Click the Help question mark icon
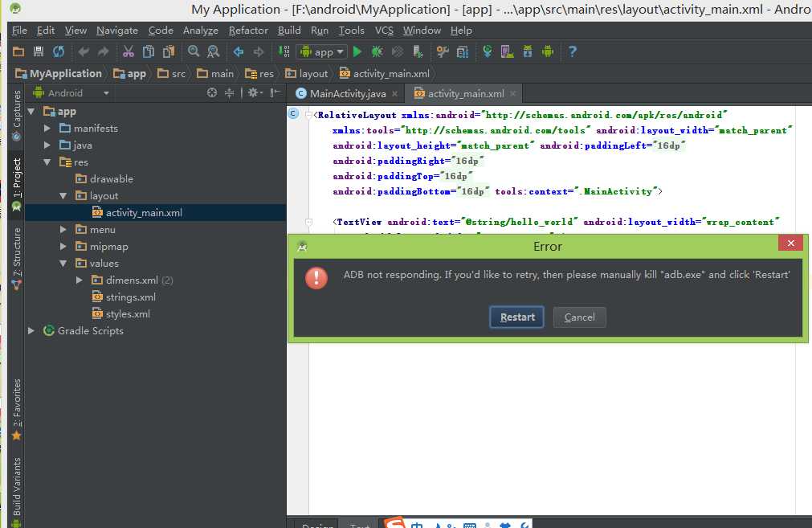The height and width of the screenshot is (528, 812). click(x=572, y=51)
